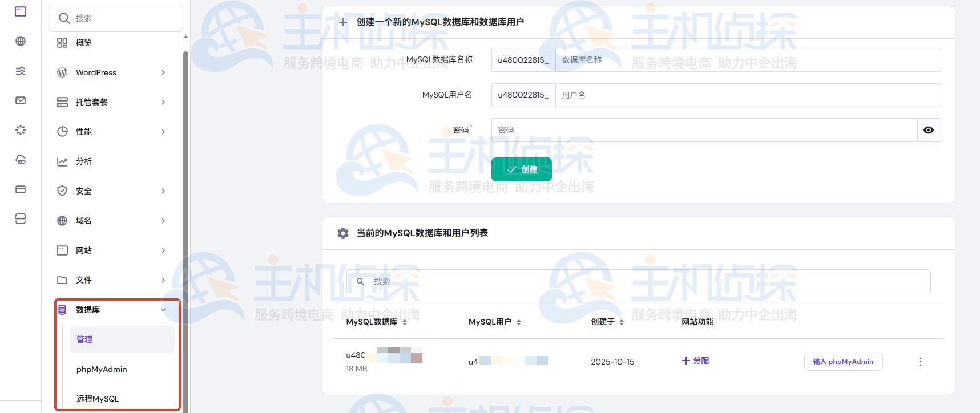Click the 托管套餐 server icon
The image size is (980, 413).
(x=62, y=102)
